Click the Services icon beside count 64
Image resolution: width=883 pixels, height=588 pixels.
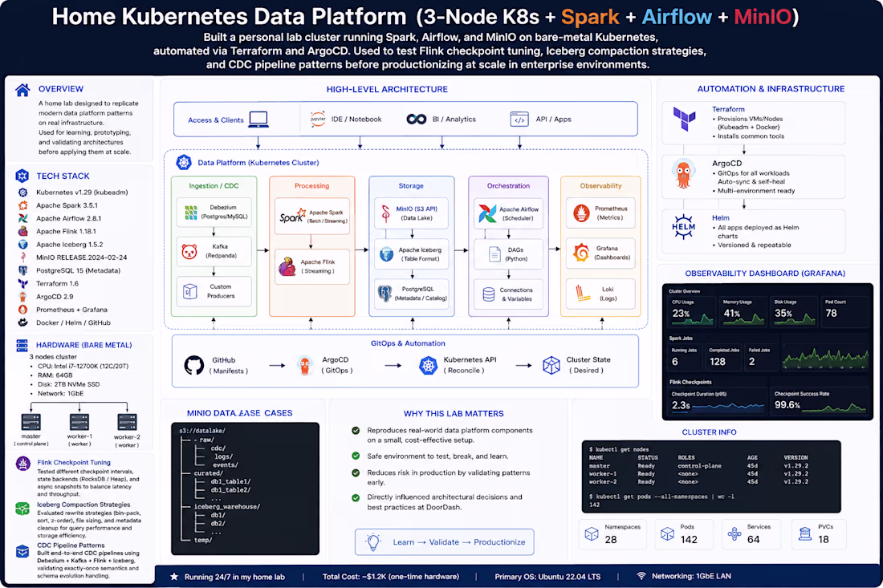(734, 533)
